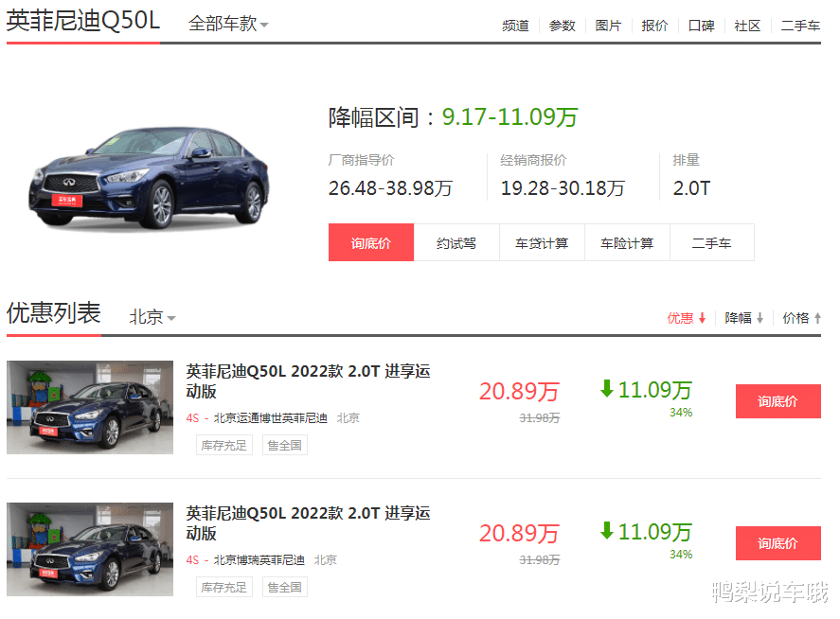840x619 pixels.
Task: Click the grey down arrow next to 降幅
Action: pyautogui.click(x=760, y=319)
